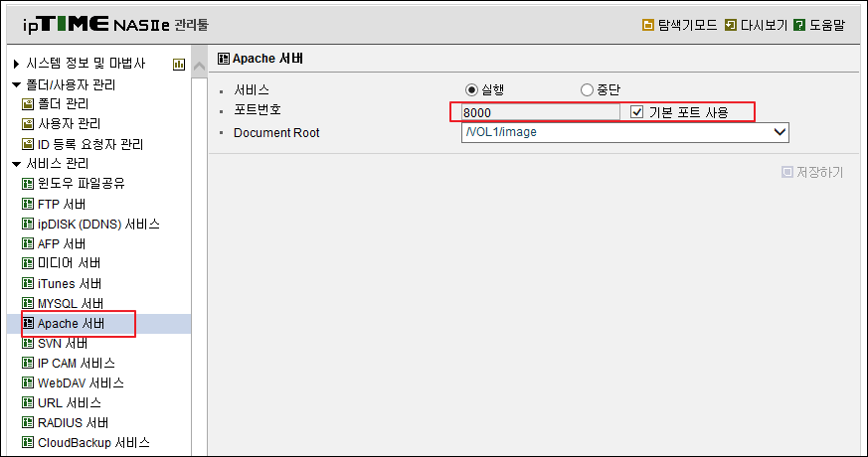868x457 pixels.
Task: Click the MYSQL 서버 service icon
Action: click(x=28, y=303)
